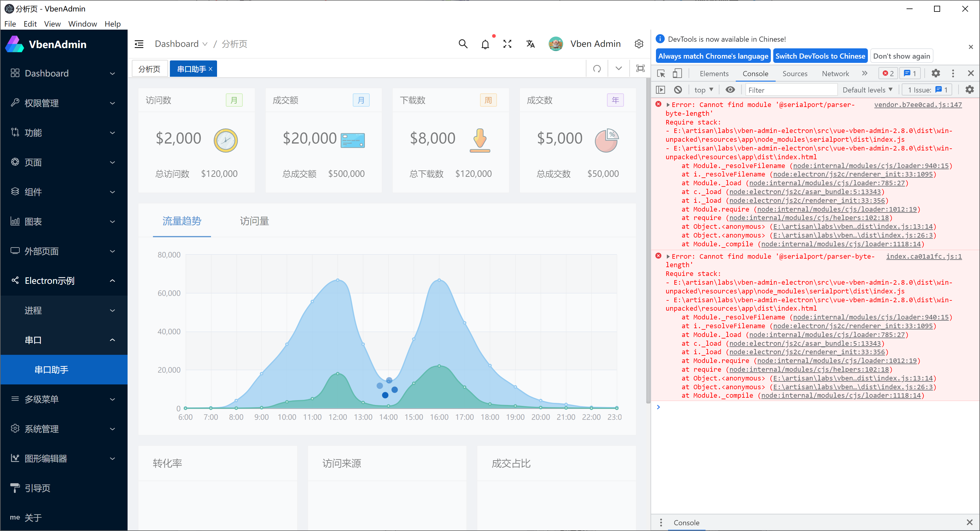The width and height of the screenshot is (980, 531).
Task: Toggle DevTools device emulation mode
Action: [x=677, y=73]
